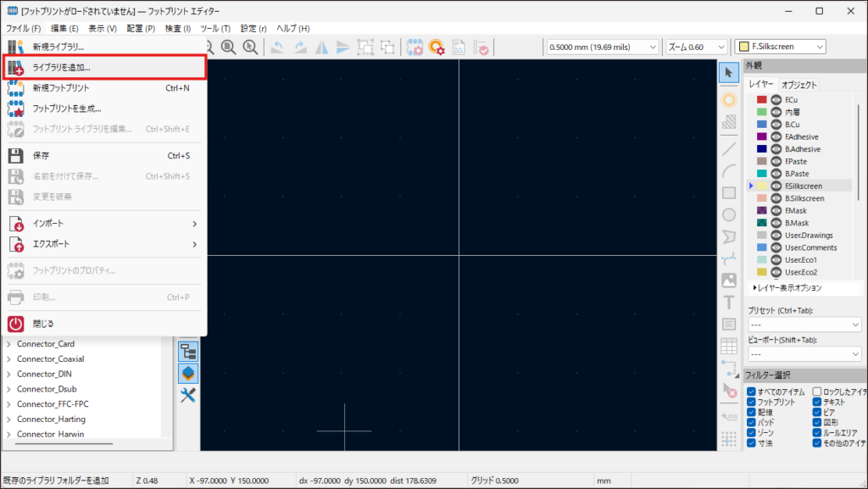Screen dimensions: 868x489
Task: Open the grid size 0.5000 mm dropdown
Action: pos(601,47)
